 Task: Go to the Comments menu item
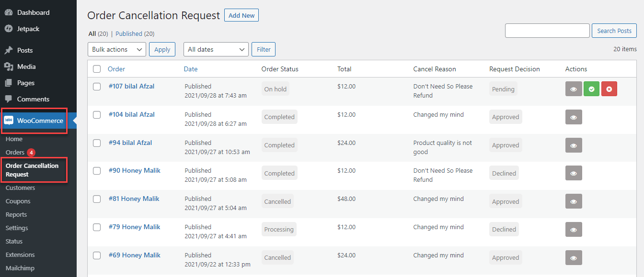[x=33, y=99]
